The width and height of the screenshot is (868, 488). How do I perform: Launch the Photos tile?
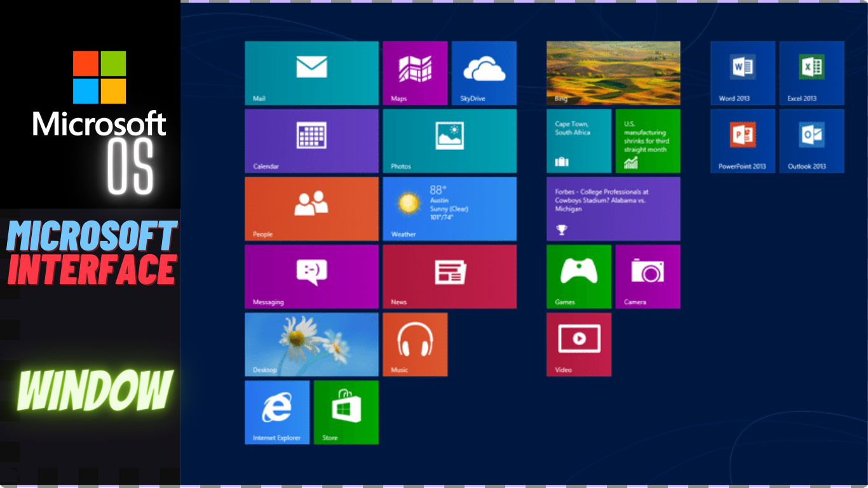449,141
